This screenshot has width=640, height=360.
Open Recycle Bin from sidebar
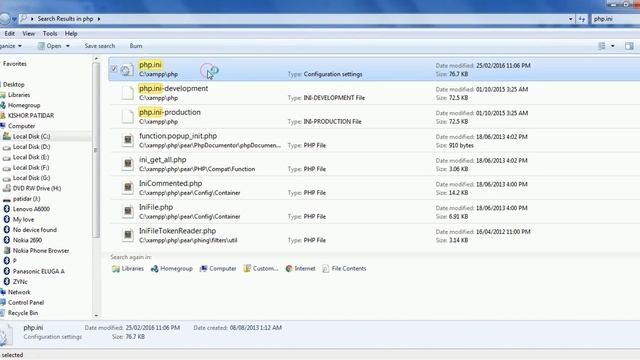coord(23,313)
